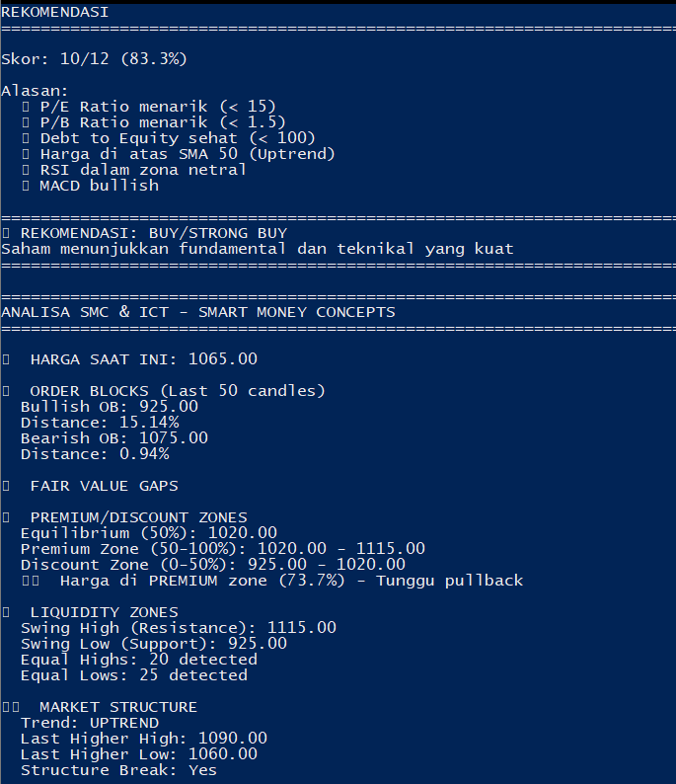Click the P/B Ratio menarik line
Viewport: 676px width, 784px height.
163,122
